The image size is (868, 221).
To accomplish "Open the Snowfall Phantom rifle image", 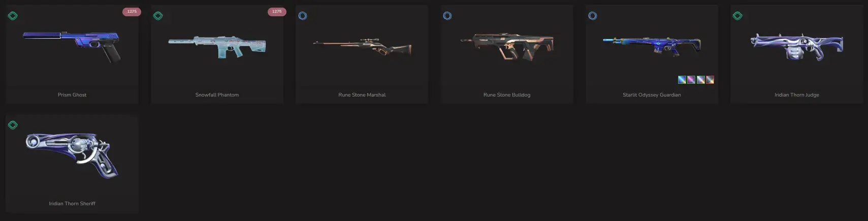I will coord(217,47).
